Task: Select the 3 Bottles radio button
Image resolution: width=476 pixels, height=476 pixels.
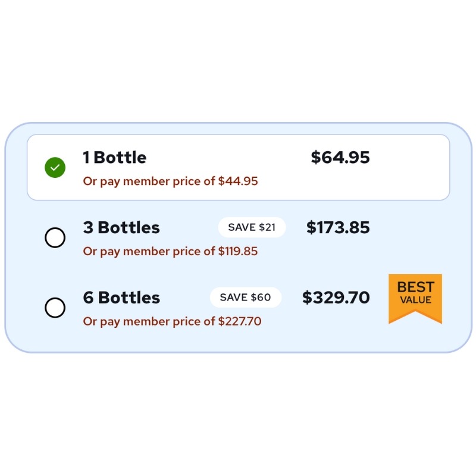Action: [55, 237]
